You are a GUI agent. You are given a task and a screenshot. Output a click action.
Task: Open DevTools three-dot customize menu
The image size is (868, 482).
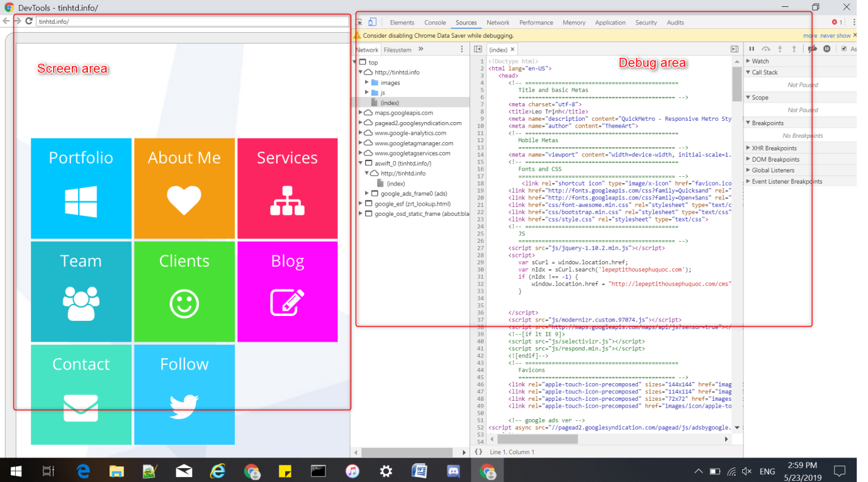(854, 22)
